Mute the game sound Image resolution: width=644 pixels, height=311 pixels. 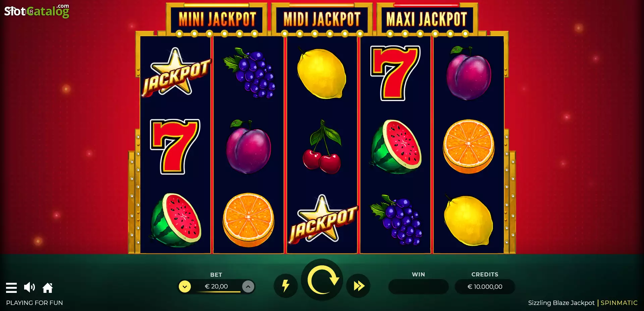point(30,287)
